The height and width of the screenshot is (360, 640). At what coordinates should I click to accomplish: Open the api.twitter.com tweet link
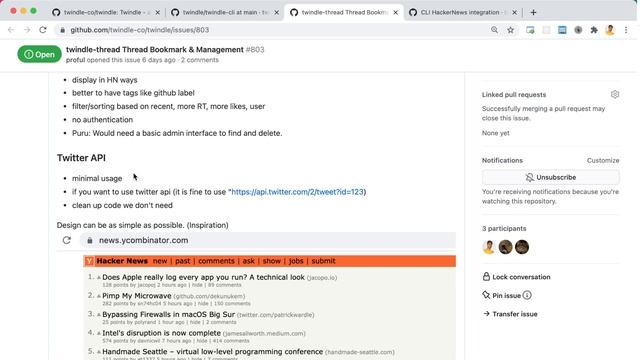click(297, 192)
